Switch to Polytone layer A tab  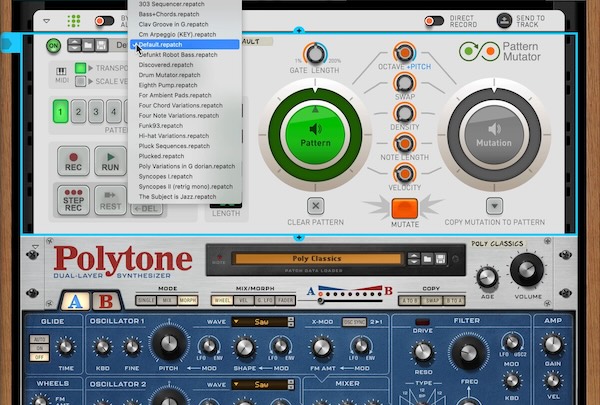(x=75, y=301)
